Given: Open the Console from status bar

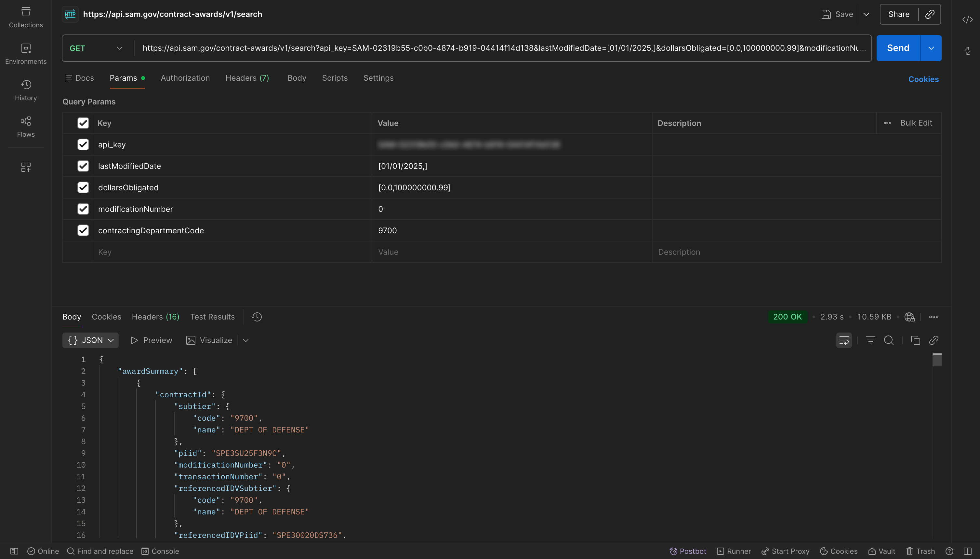Looking at the screenshot, I should [x=160, y=551].
